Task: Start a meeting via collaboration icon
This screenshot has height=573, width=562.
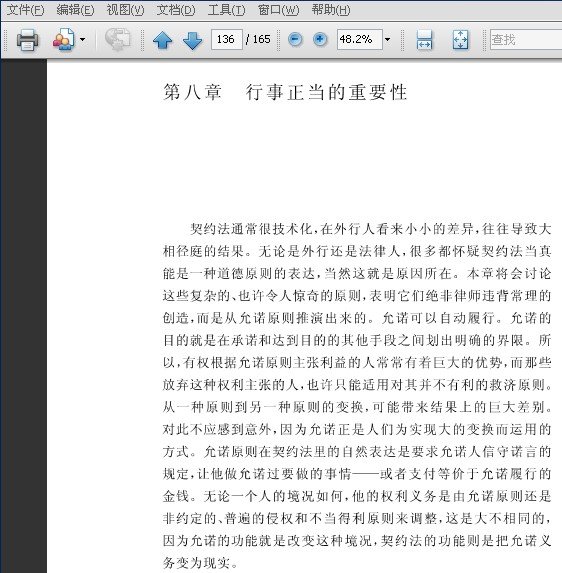Action: [x=64, y=39]
